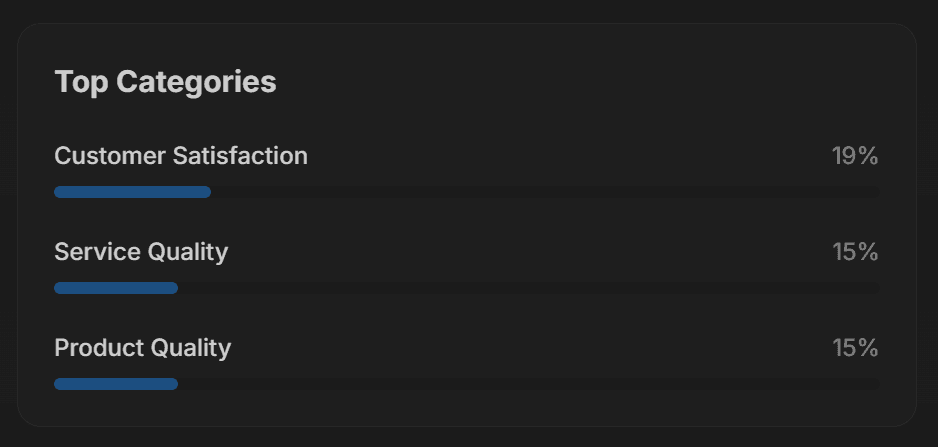Click the empty track of Service Quality bar
This screenshot has height=447, width=938.
(528, 288)
